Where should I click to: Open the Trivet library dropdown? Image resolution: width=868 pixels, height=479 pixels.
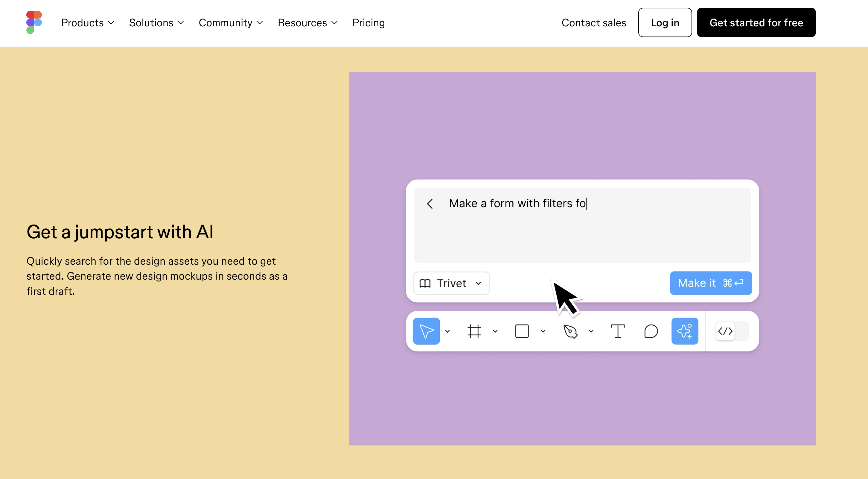[x=452, y=283]
